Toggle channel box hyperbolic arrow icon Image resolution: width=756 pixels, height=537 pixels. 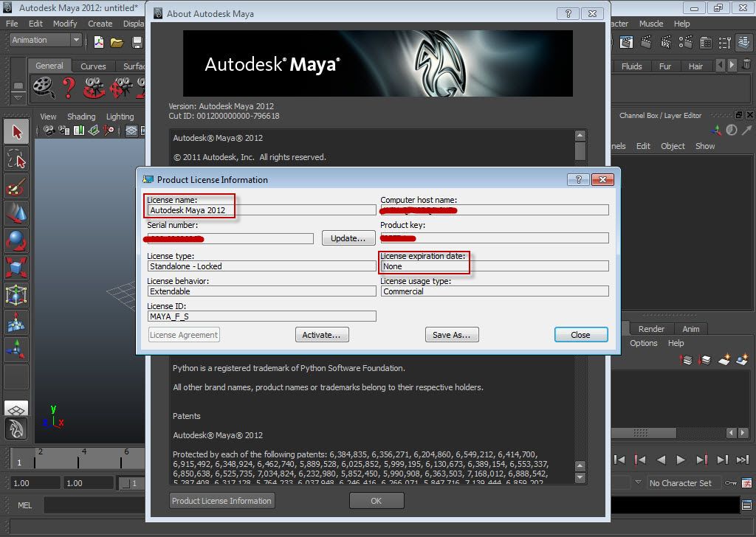(747, 130)
